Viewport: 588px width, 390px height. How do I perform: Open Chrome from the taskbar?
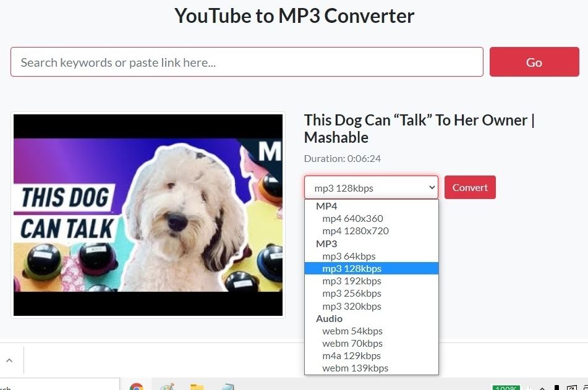(137, 387)
